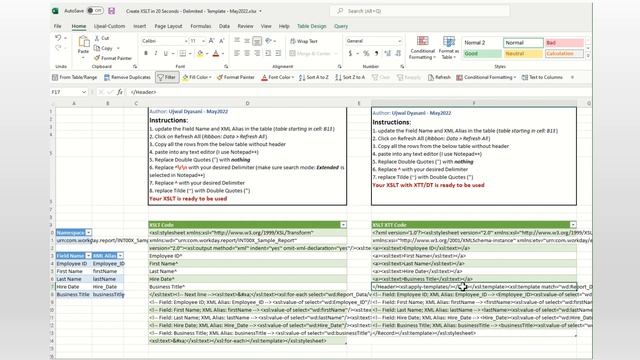Toggle Bold formatting
640x360 pixels.
146,53
